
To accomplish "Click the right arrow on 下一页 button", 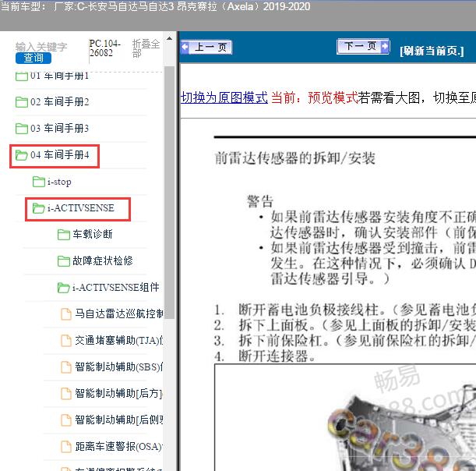I will coord(385,46).
